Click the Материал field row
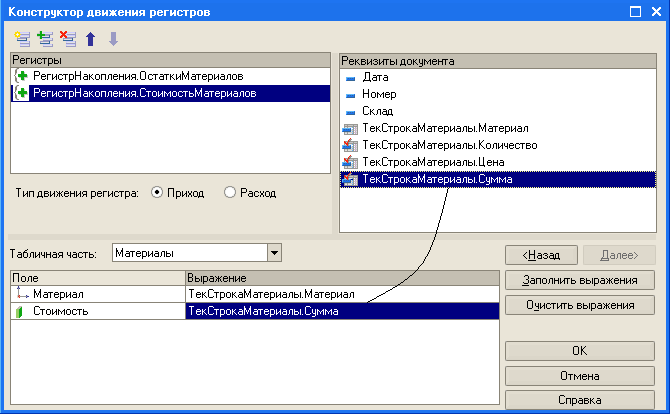 [x=98, y=294]
